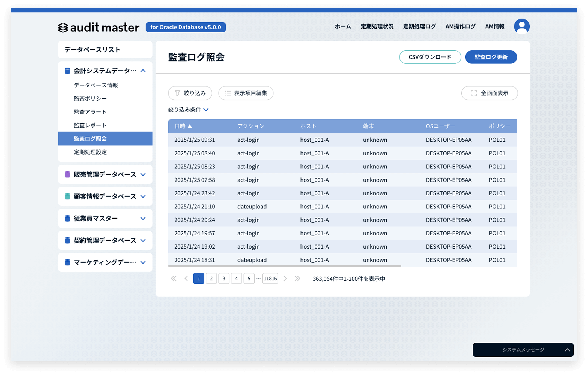588x375 pixels.
Task: Open AM操作ログ in top navigation
Action: pyautogui.click(x=460, y=26)
